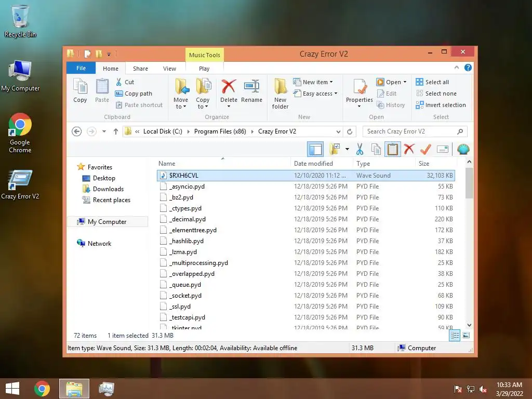Open the File menu tab
532x399 pixels.
[x=81, y=68]
